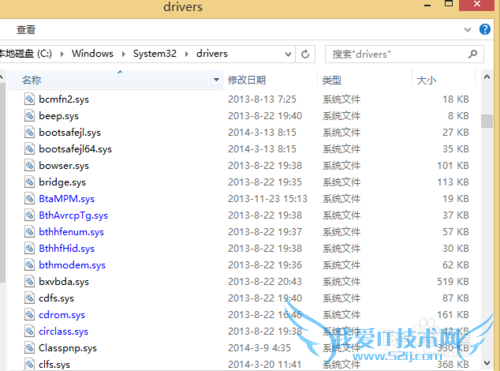Click the size value 101 KB

point(453,166)
